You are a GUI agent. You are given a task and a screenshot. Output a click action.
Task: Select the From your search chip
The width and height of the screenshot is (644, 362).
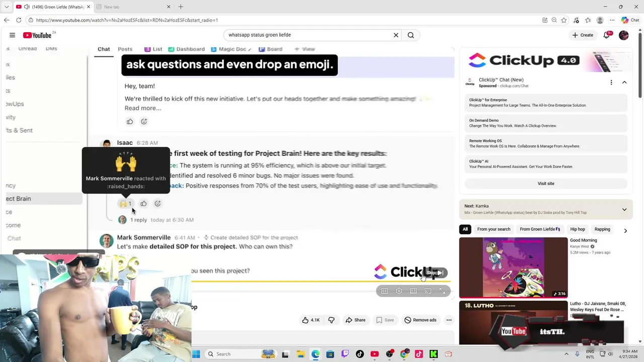point(494,229)
